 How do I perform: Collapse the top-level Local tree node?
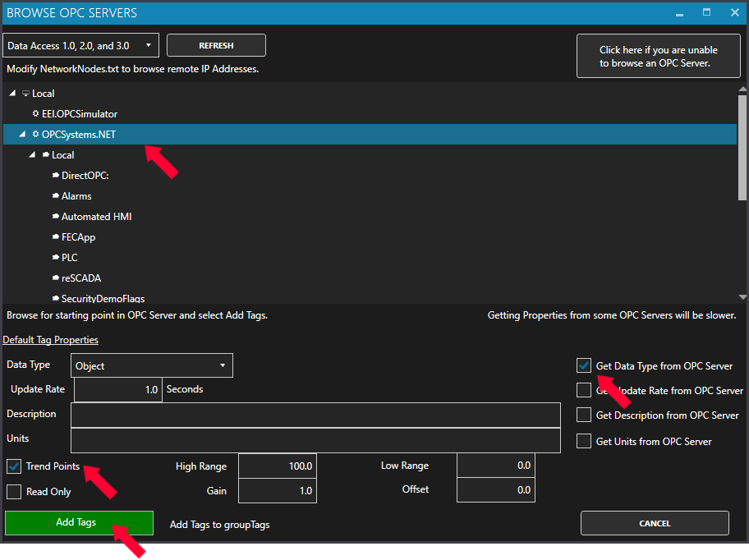12,94
